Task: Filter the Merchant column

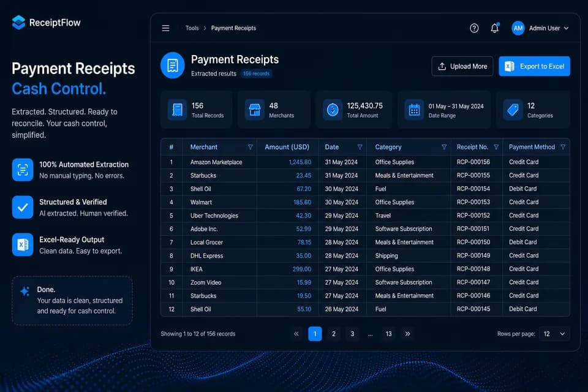Action: click(250, 147)
